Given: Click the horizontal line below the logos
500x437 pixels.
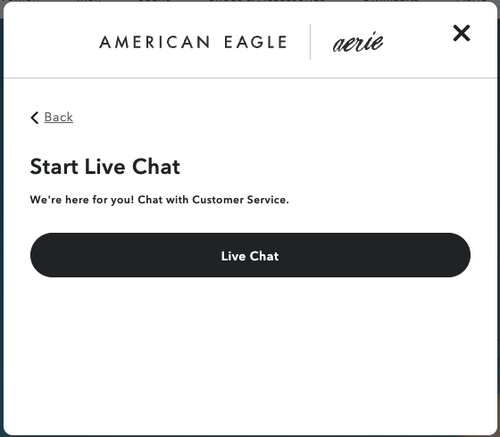Looking at the screenshot, I should [x=250, y=78].
